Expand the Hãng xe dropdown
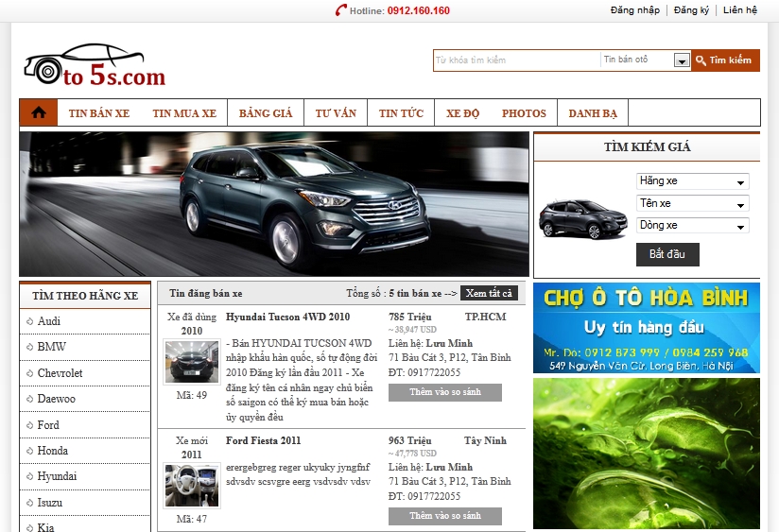The width and height of the screenshot is (779, 532). click(x=692, y=181)
